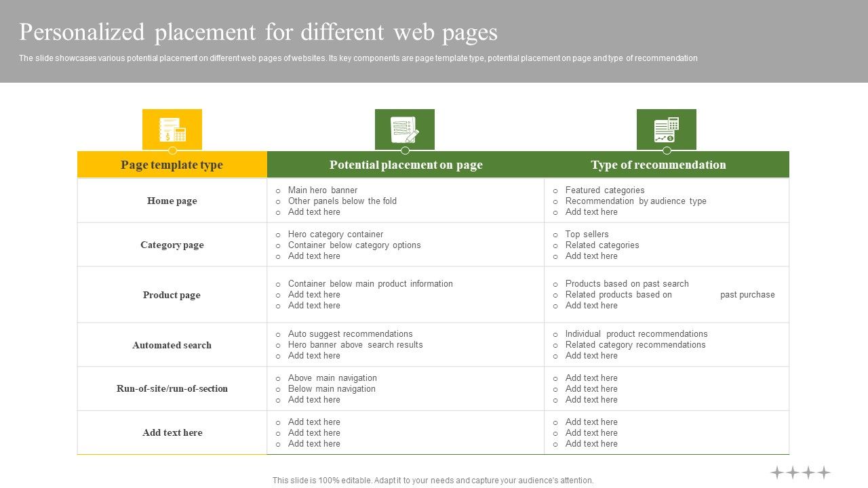Click 'Individual product recommendations' bullet
The width and height of the screenshot is (868, 488).
(637, 334)
